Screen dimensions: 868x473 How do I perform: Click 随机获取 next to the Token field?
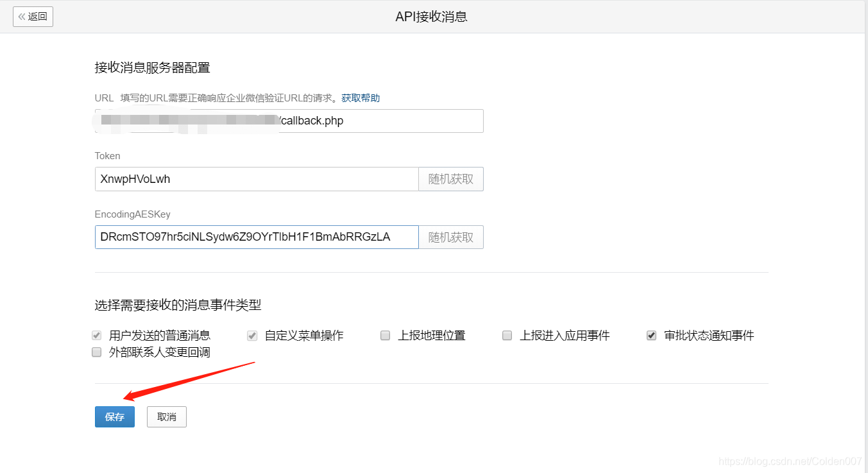(450, 179)
